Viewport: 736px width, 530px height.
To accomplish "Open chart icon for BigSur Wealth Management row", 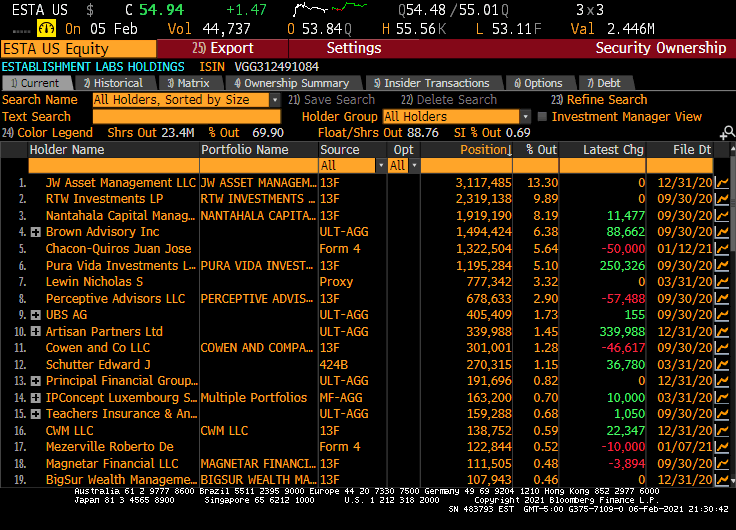I will pos(721,480).
